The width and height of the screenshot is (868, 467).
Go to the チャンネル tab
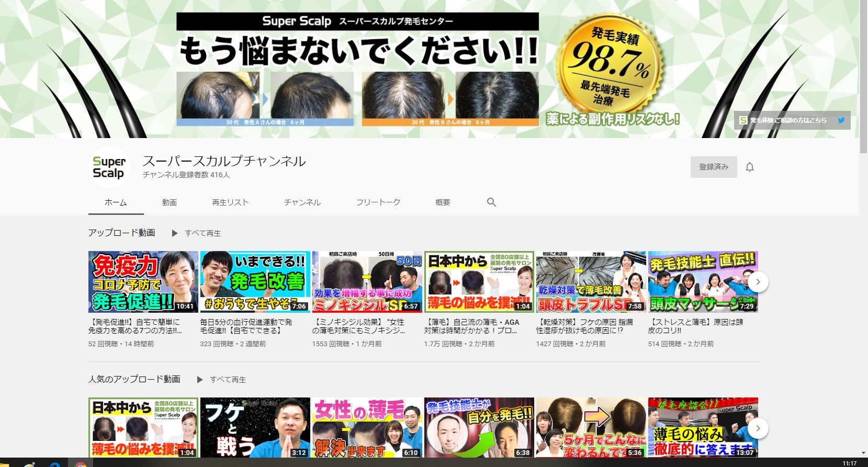click(302, 202)
